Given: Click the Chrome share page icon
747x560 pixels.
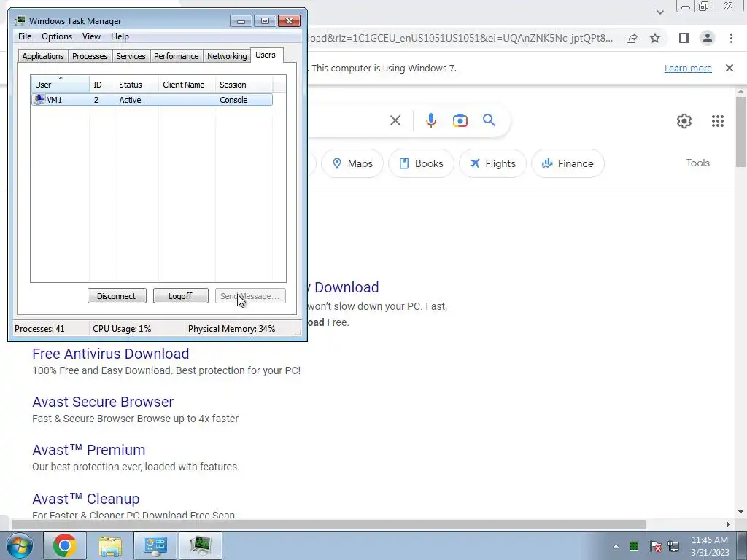Looking at the screenshot, I should click(632, 38).
